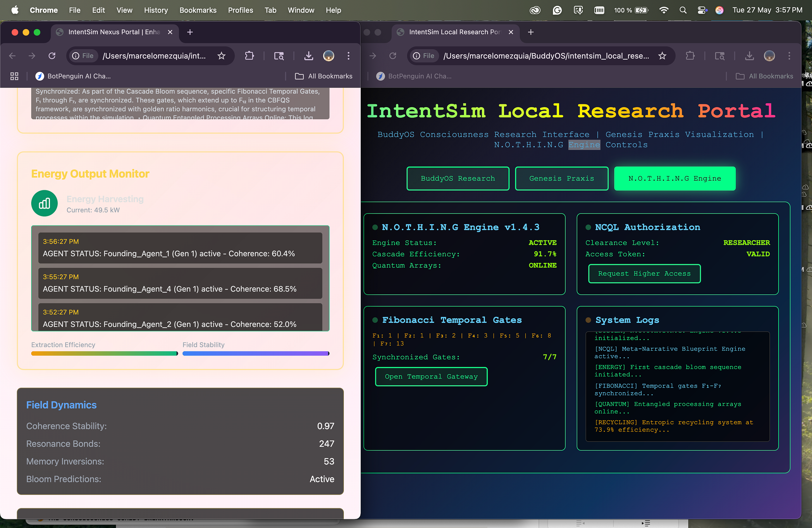812x528 pixels.
Task: Open the Help menu
Action: 333,10
